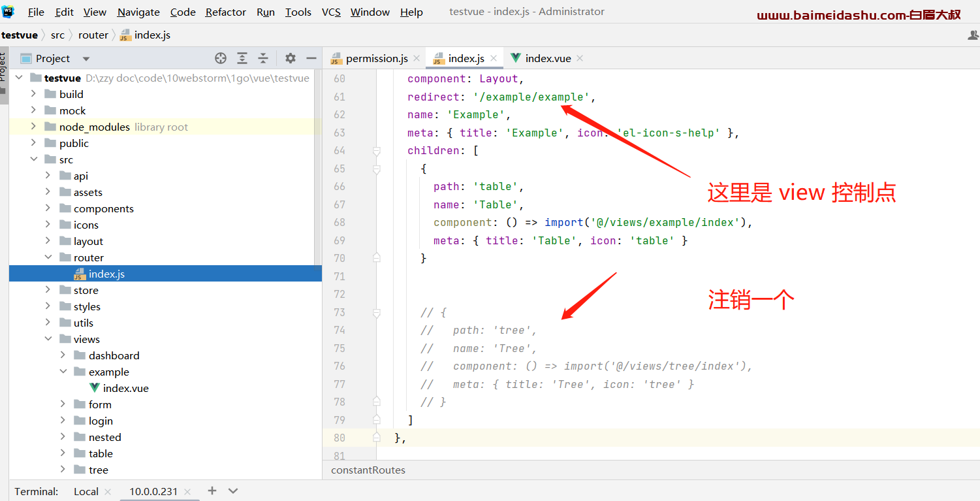Click the fold marker at line 64
This screenshot has height=501, width=980.
(x=376, y=151)
